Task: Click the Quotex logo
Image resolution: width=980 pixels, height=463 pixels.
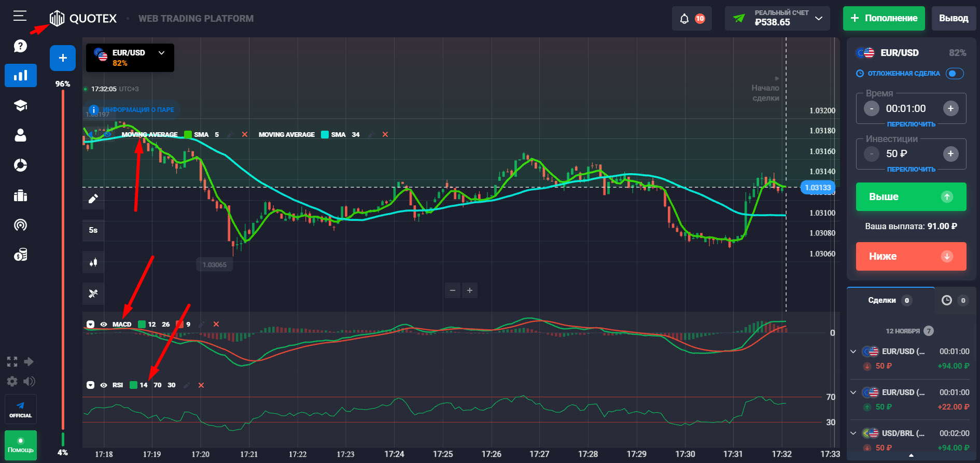Action: (x=83, y=19)
